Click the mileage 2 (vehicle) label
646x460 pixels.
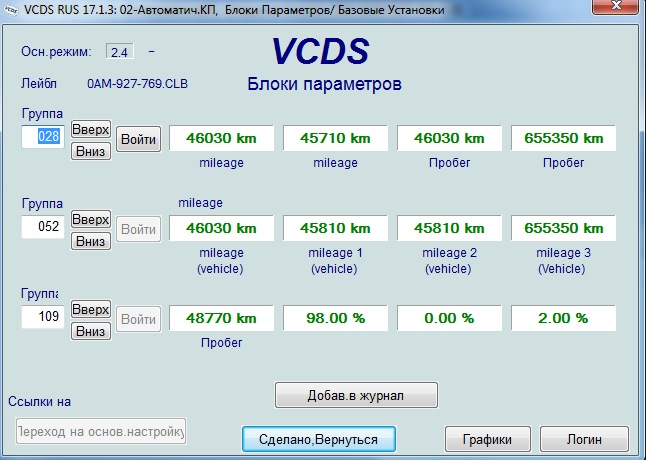coord(449,261)
